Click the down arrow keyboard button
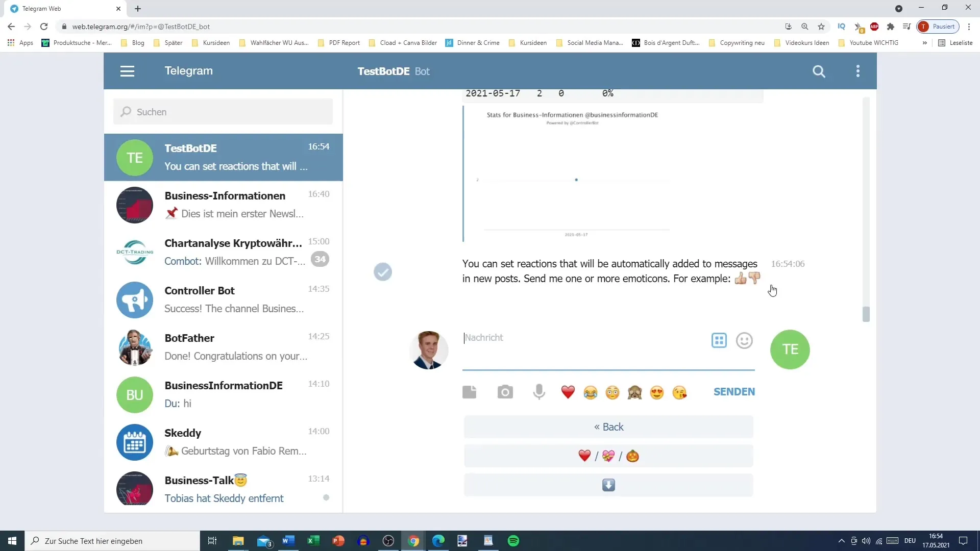The width and height of the screenshot is (980, 551). (608, 485)
